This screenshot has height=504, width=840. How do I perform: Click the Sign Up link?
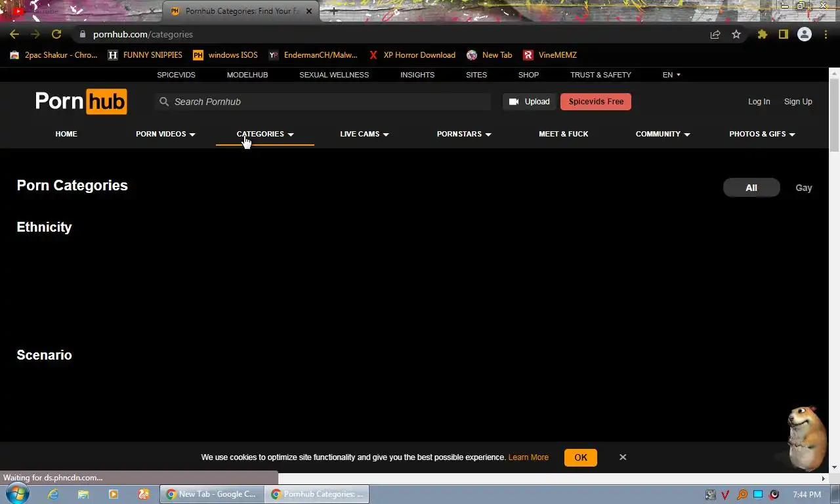pyautogui.click(x=798, y=102)
